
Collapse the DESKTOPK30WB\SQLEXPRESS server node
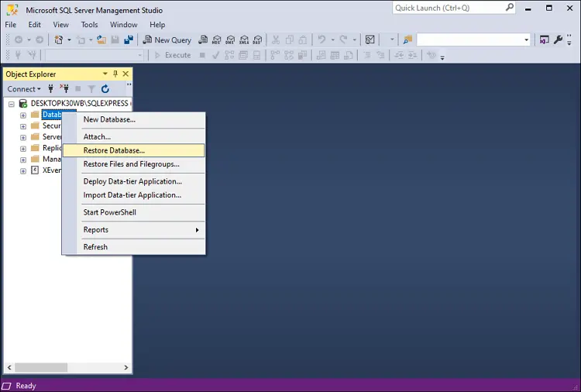(x=12, y=104)
